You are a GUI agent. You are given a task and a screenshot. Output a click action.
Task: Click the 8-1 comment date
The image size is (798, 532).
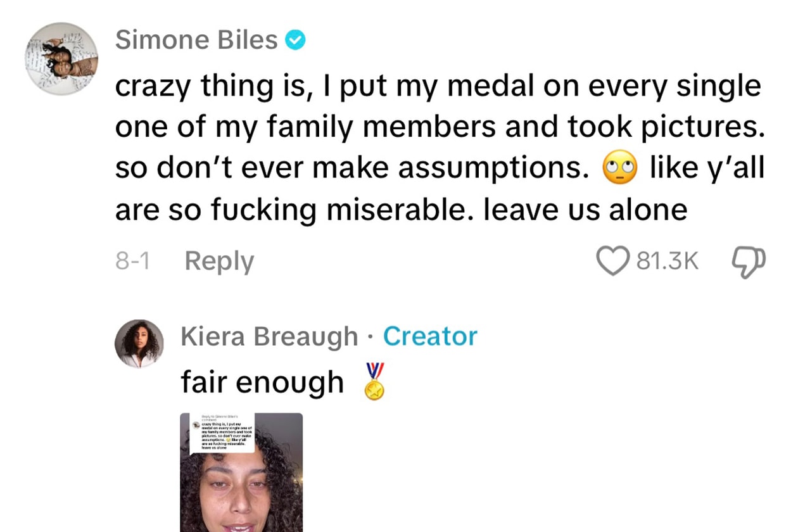(x=132, y=261)
